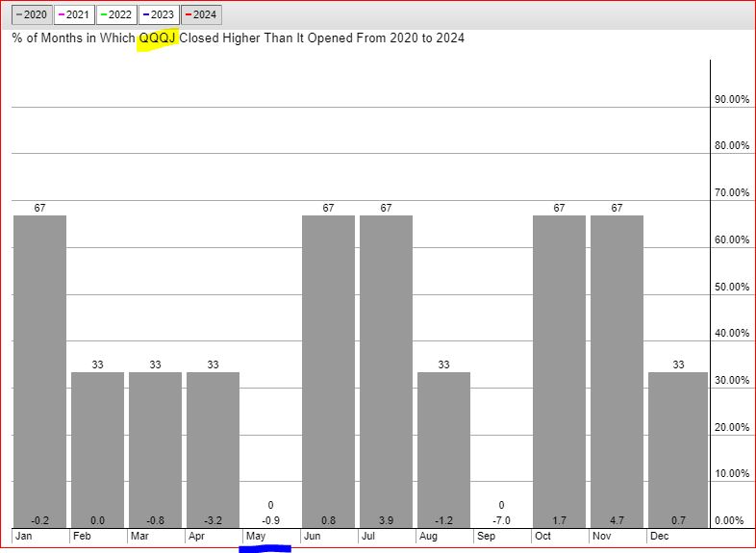This screenshot has height=553, width=756.
Task: Click the 70.00% y-axis label
Action: 732,193
